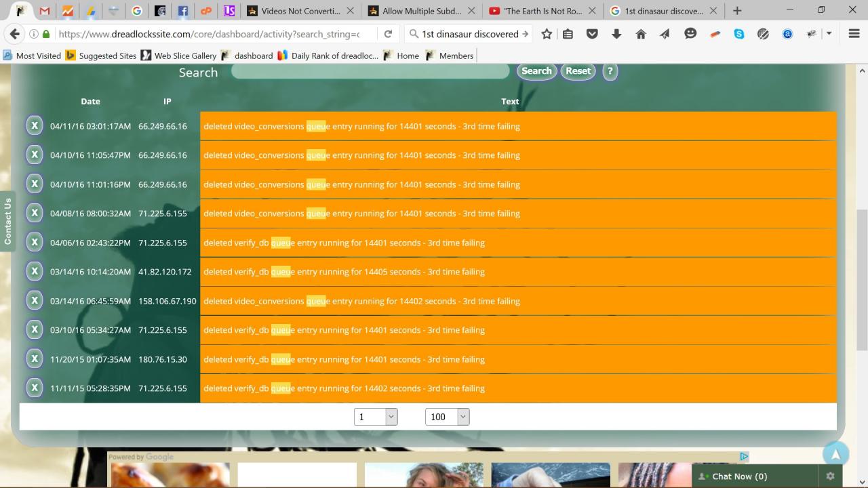
Task: Bookmark this page with the star icon
Action: pos(547,34)
